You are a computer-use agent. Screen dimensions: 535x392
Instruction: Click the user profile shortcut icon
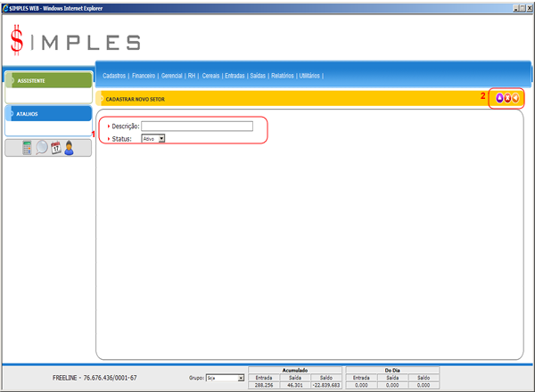69,148
